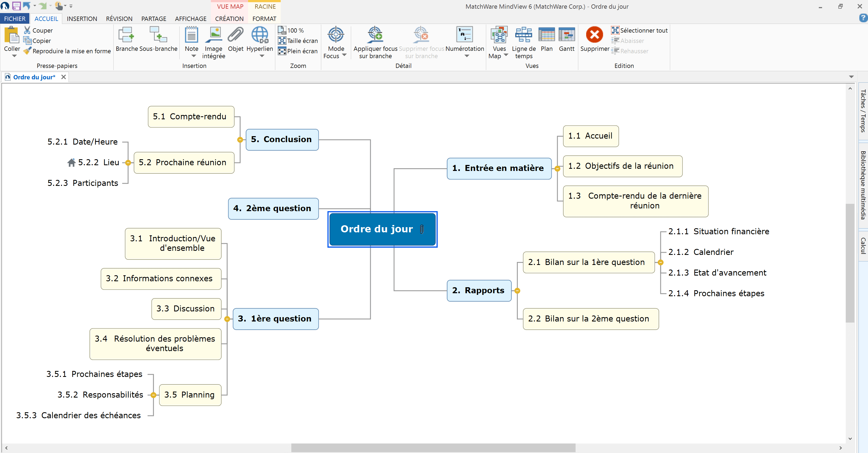Switch to the CRÉATION tab
This screenshot has width=868, height=453.
tap(229, 18)
